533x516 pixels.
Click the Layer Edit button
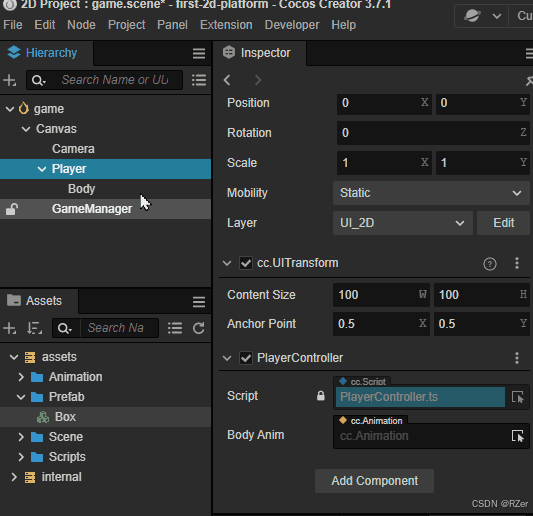pos(503,223)
